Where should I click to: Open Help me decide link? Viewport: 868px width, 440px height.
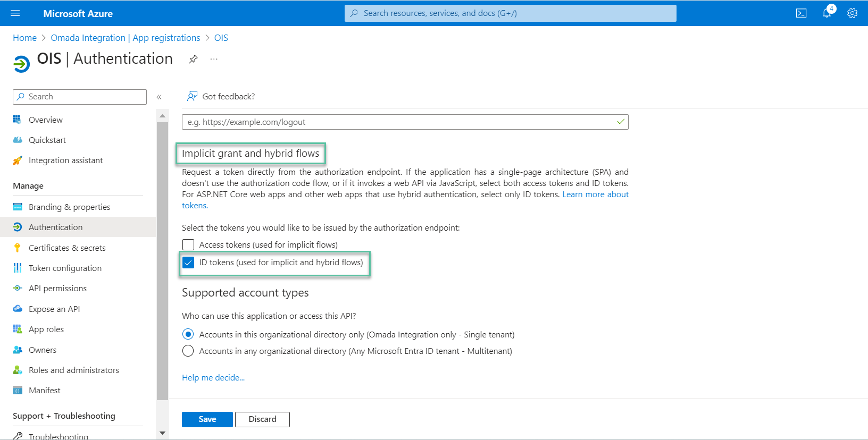tap(213, 378)
